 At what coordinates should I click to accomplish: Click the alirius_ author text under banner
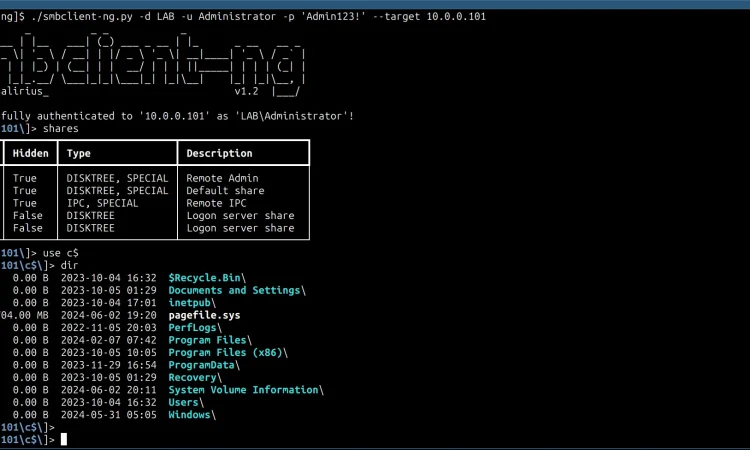pyautogui.click(x=24, y=91)
